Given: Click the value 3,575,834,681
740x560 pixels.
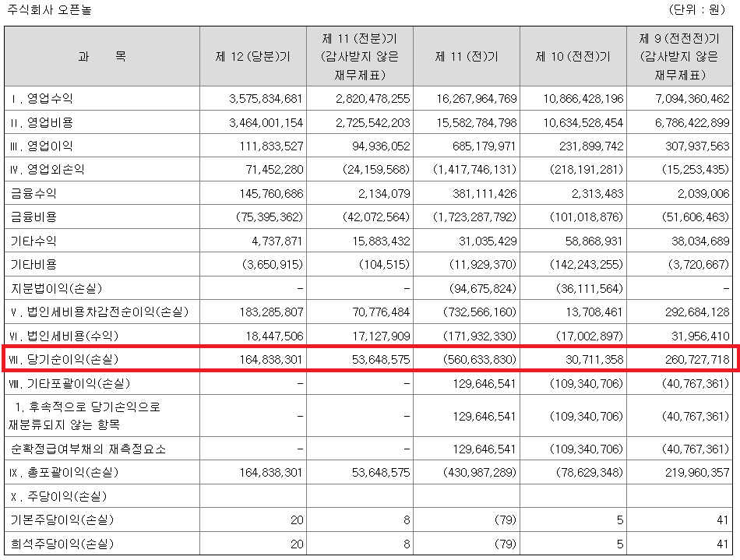Looking at the screenshot, I should pyautogui.click(x=266, y=99).
